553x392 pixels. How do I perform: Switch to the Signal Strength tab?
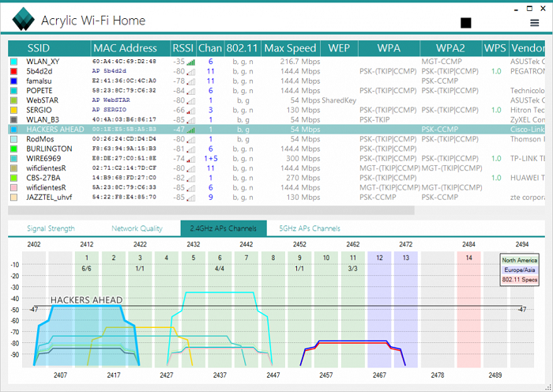pyautogui.click(x=51, y=228)
